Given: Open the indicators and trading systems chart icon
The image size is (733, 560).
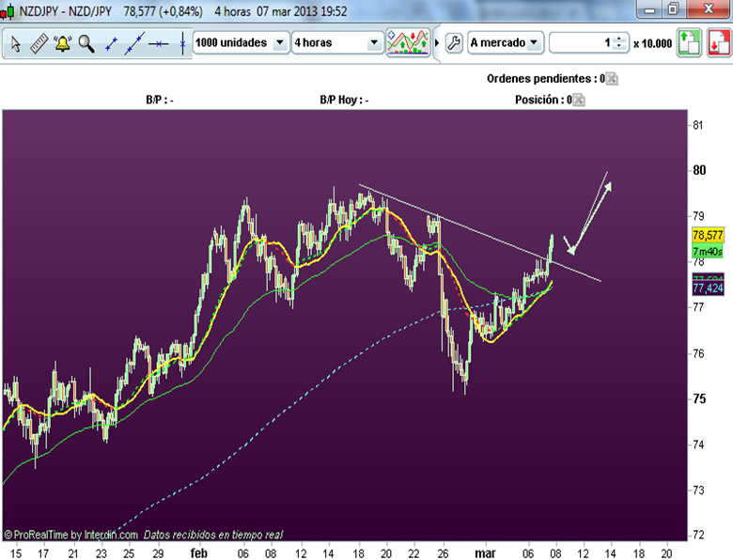Looking at the screenshot, I should (x=408, y=42).
